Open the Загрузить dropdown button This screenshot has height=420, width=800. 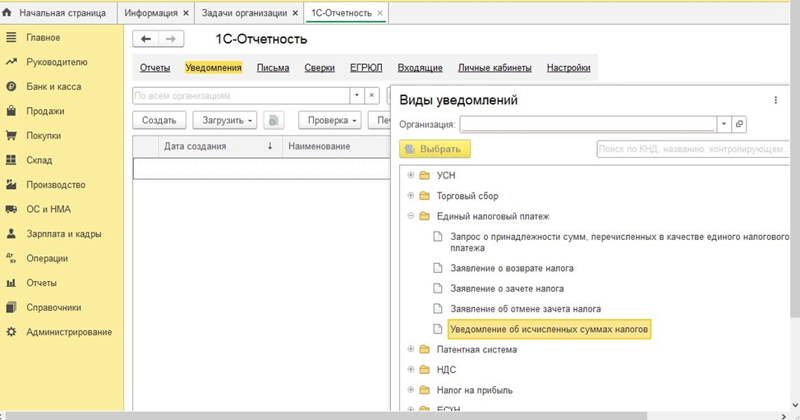click(224, 120)
